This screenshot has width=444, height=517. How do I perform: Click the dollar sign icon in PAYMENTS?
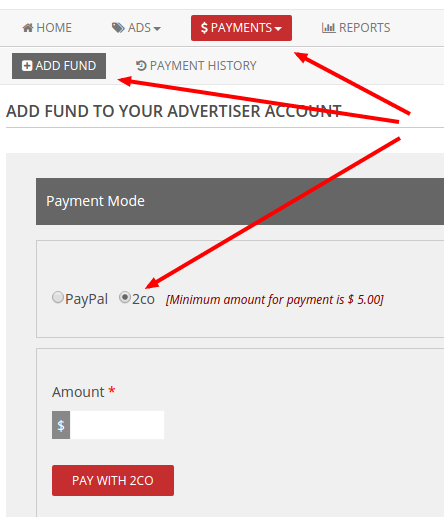click(204, 28)
